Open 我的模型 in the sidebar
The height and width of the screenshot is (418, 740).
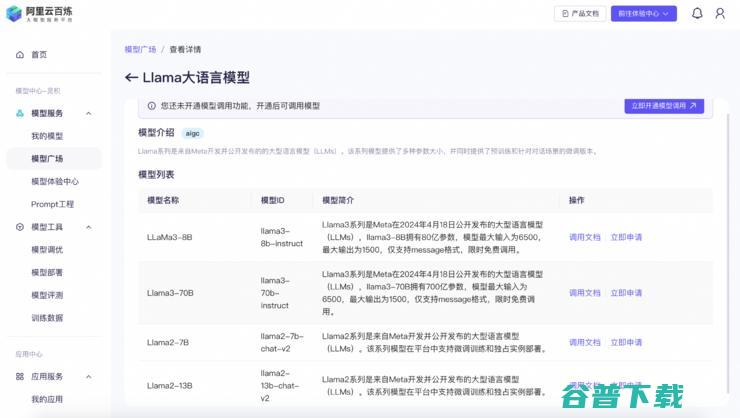pos(47,136)
